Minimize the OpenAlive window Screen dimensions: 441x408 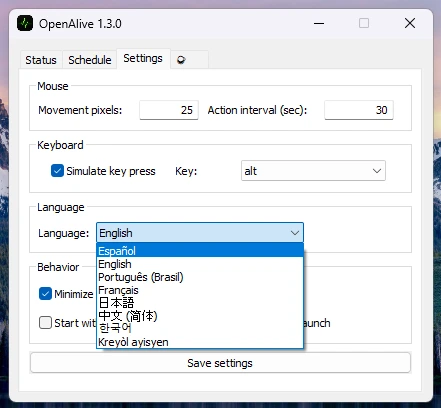point(319,23)
